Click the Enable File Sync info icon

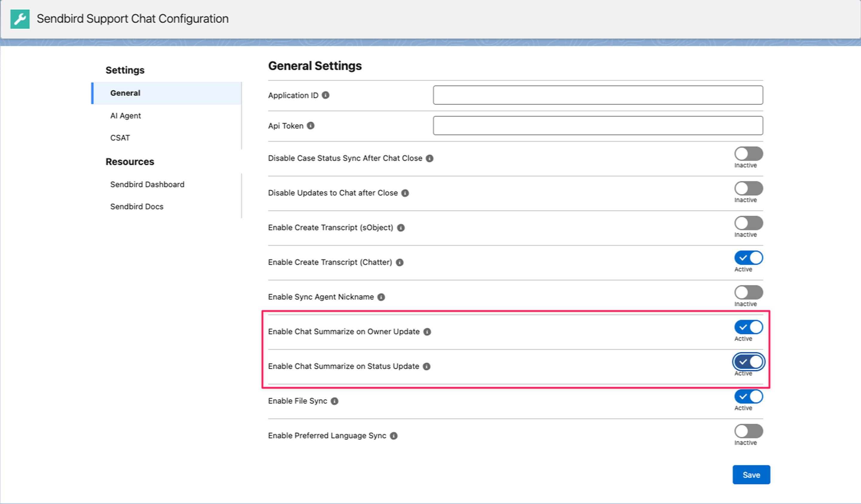pos(335,401)
